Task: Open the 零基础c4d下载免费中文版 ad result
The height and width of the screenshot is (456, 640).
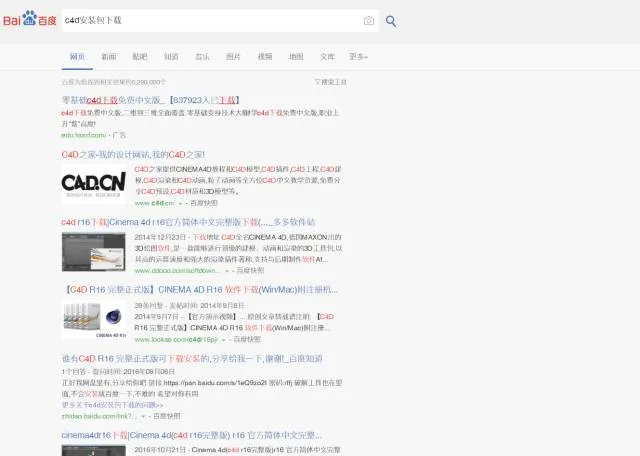Action: [151, 100]
